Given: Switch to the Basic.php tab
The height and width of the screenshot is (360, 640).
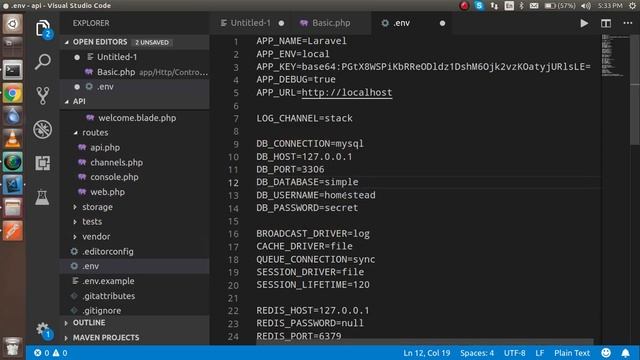Looking at the screenshot, I should (331, 23).
